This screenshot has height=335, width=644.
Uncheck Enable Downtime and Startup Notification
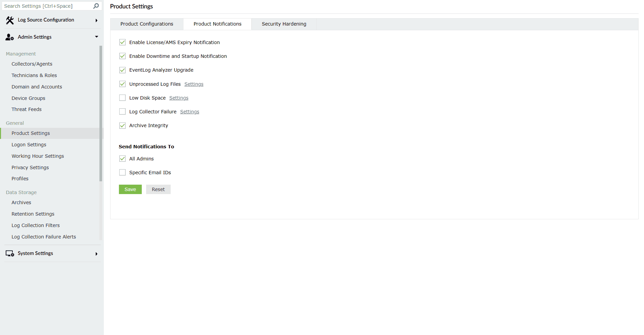point(122,56)
